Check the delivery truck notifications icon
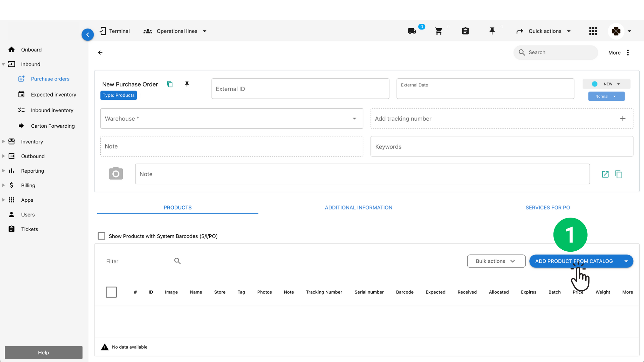 coord(412,31)
